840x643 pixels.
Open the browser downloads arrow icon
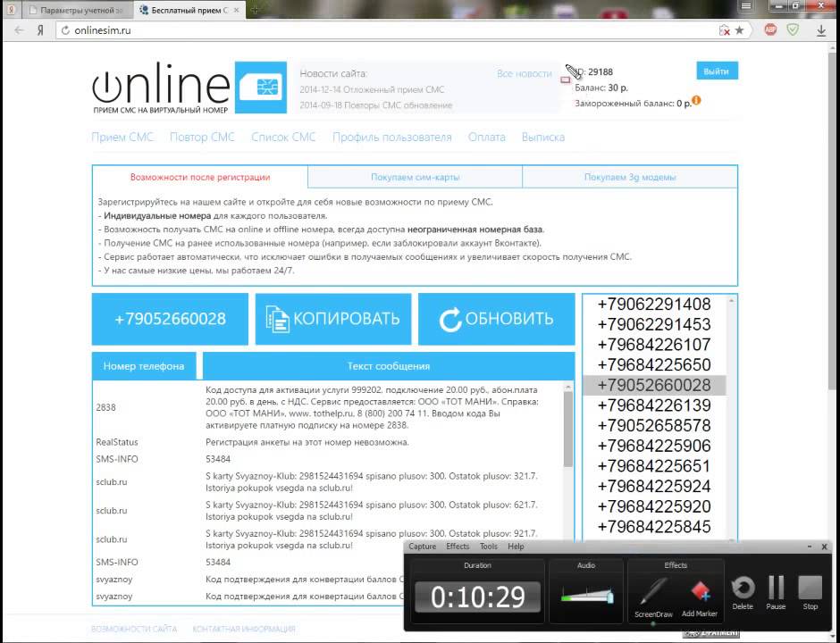821,31
